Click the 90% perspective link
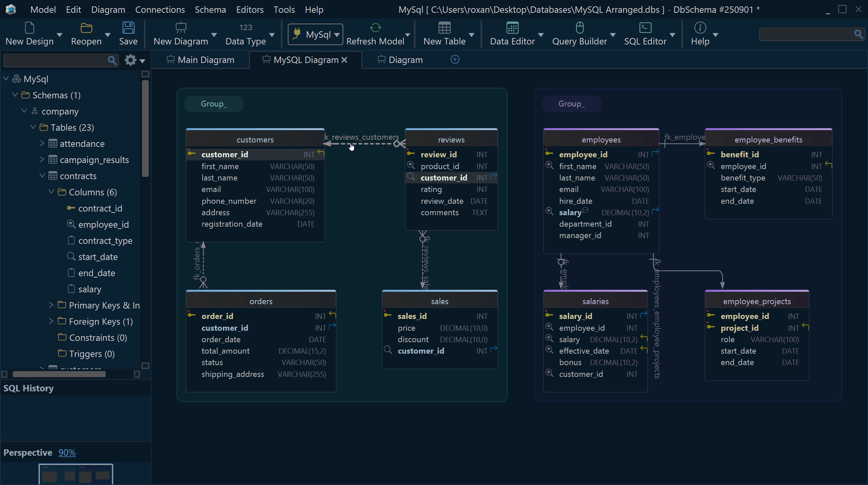Viewport: 868px width, 485px height. click(67, 453)
